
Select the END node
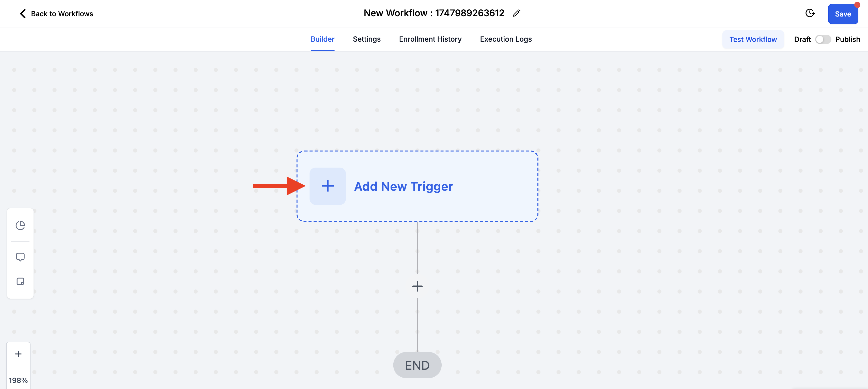point(417,365)
